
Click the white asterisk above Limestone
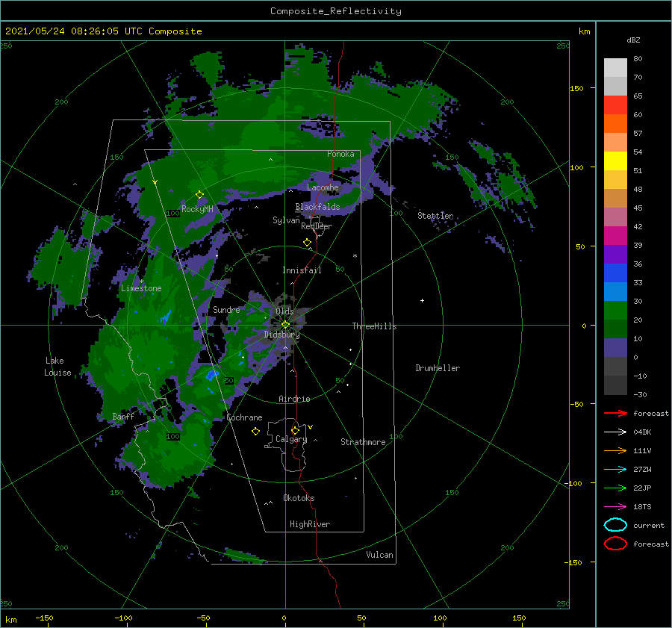coord(141,282)
